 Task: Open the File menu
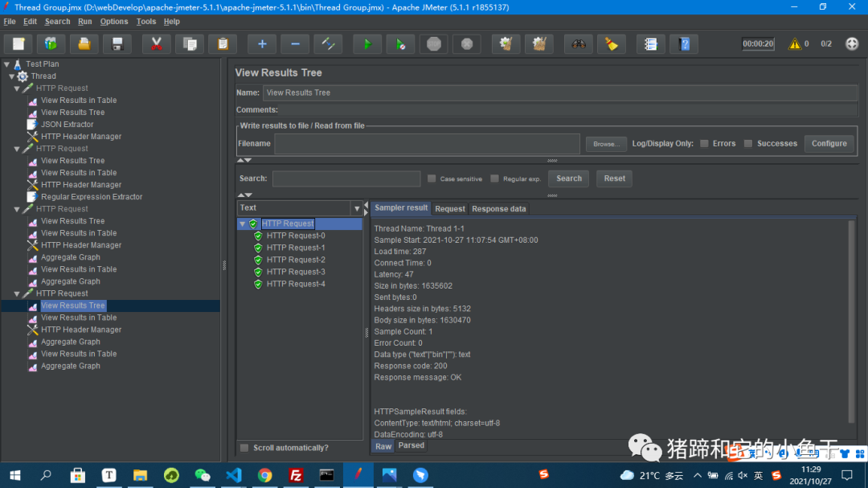(10, 22)
